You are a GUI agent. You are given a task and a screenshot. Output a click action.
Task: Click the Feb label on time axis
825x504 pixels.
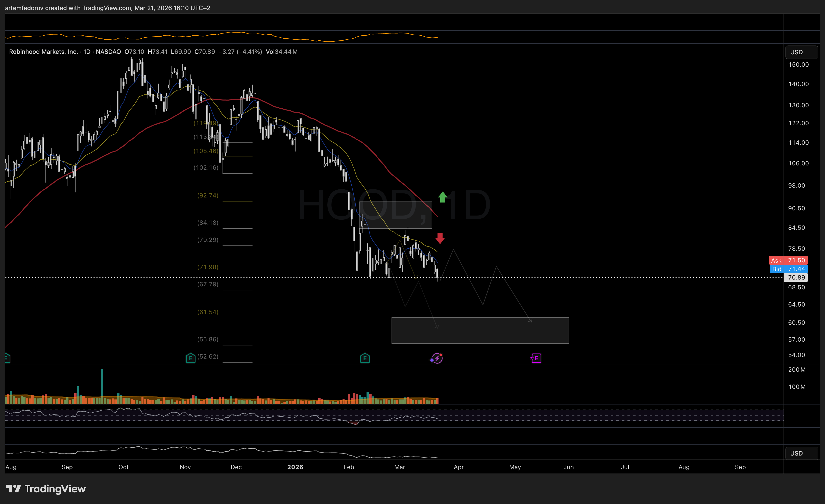pos(349,467)
